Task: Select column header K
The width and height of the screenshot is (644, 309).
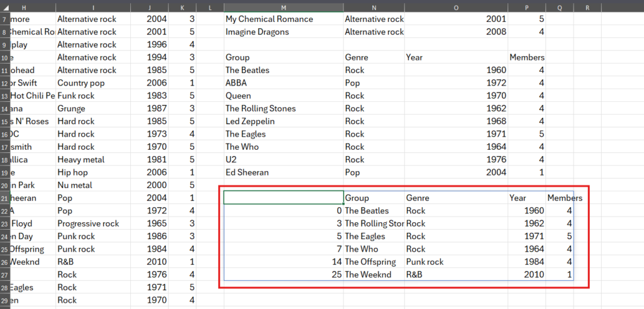Action: 182,8
